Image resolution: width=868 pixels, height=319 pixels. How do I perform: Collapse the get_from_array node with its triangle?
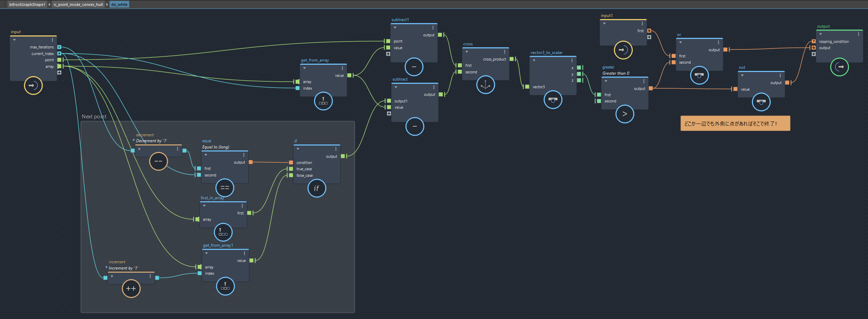305,68
